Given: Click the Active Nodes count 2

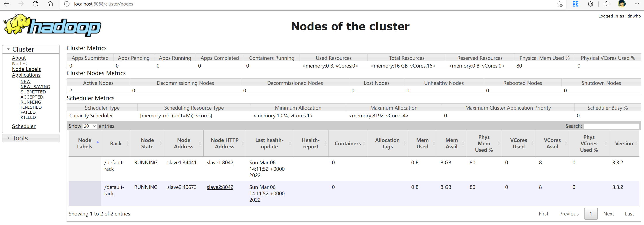Looking at the screenshot, I should pos(71,91).
